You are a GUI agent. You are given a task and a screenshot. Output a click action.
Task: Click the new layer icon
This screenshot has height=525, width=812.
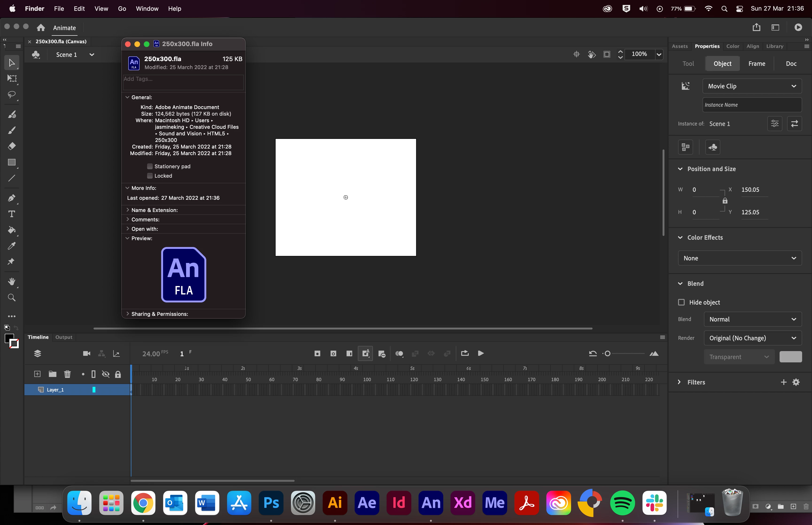click(x=38, y=374)
